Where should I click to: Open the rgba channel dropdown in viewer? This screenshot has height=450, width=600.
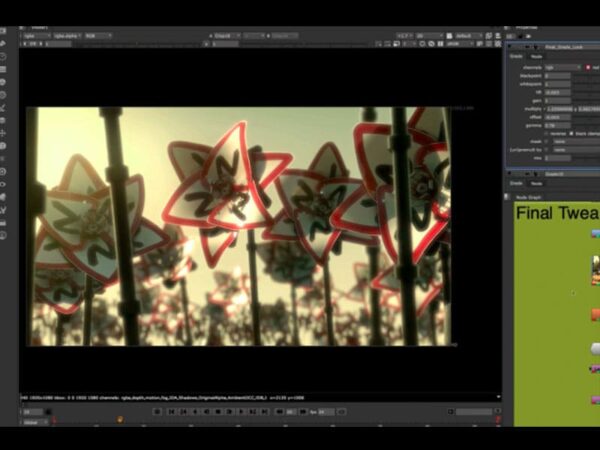[36, 36]
